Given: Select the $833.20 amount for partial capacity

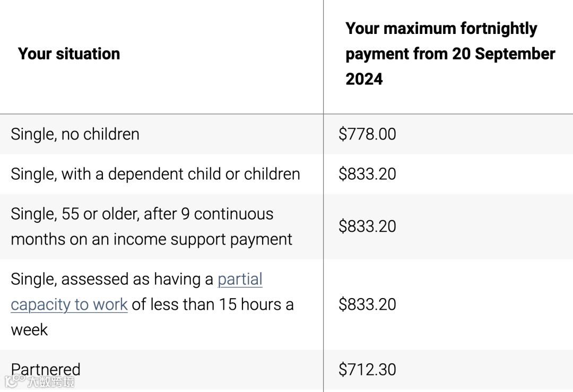Looking at the screenshot, I should 367,304.
